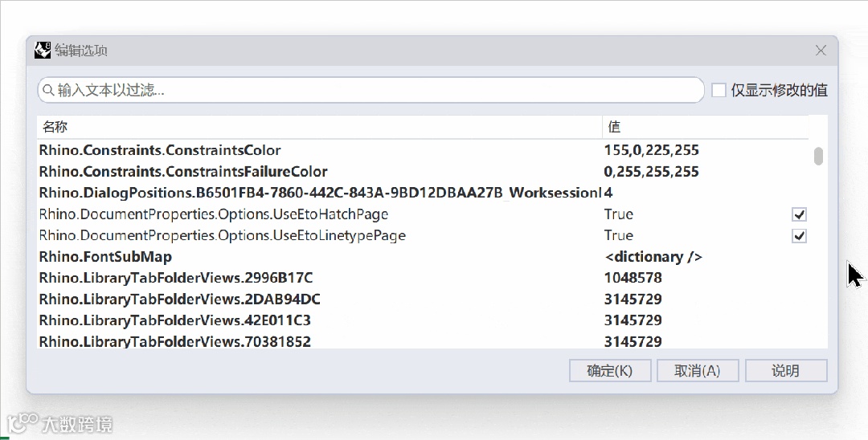Click the 3145729 value for 42E011C3

[633, 320]
